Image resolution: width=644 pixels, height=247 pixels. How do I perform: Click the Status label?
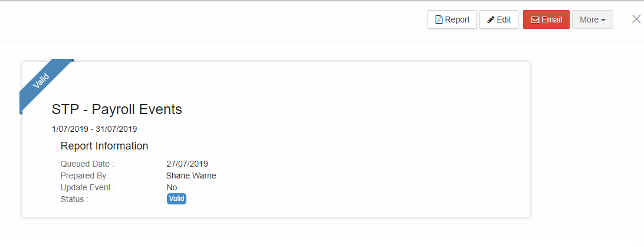[74, 200]
